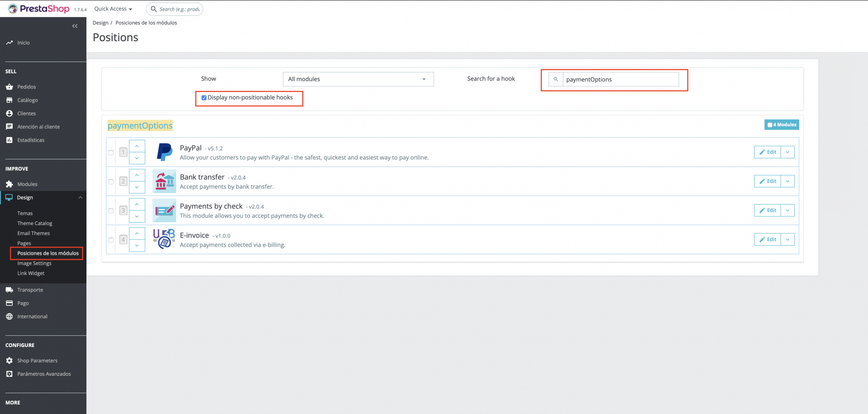Click the Atención al cliente chat icon
This screenshot has height=414, width=868.
(x=9, y=127)
